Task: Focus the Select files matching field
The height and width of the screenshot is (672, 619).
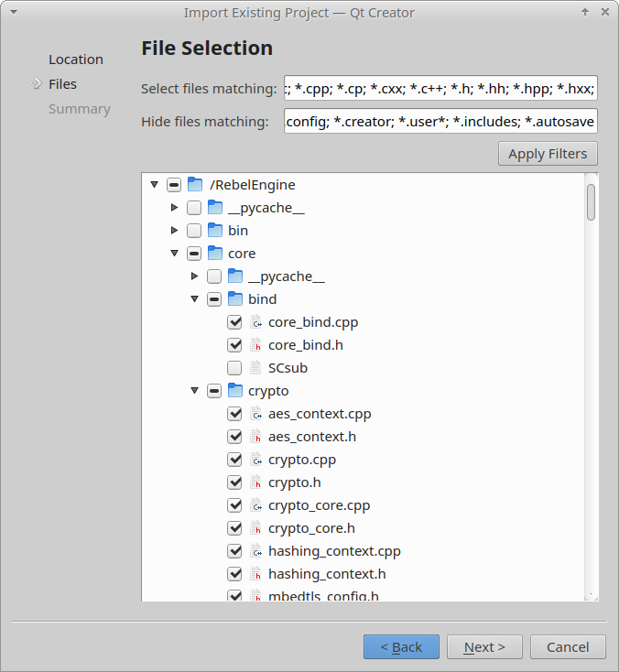Action: click(x=440, y=88)
